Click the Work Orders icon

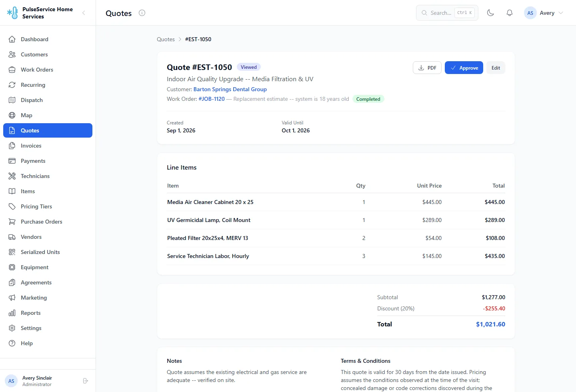coord(12,70)
